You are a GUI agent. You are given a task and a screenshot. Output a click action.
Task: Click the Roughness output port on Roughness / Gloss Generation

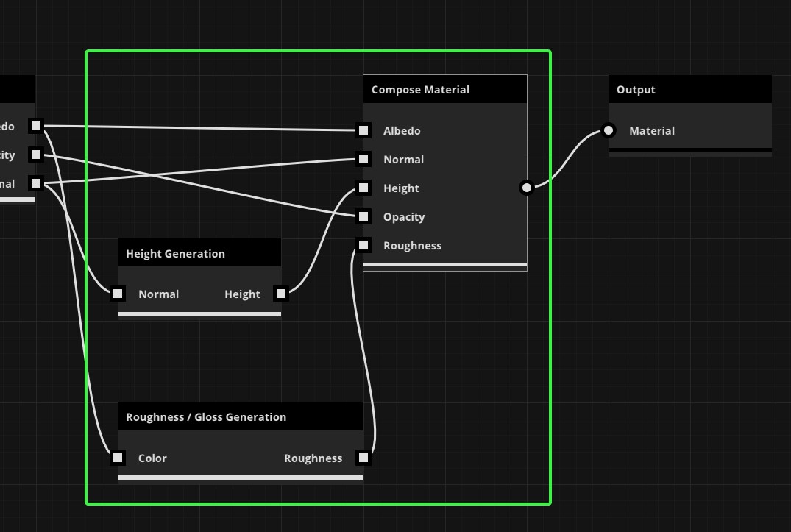tap(363, 458)
